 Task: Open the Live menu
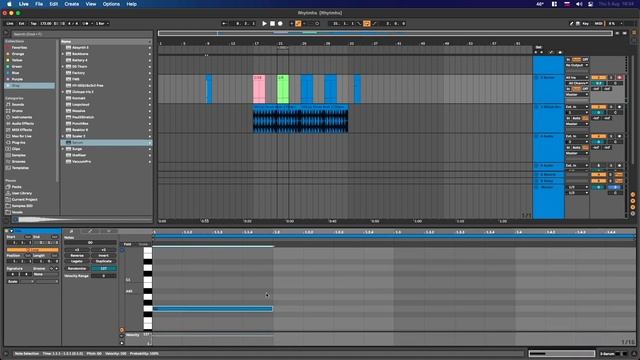(x=24, y=4)
